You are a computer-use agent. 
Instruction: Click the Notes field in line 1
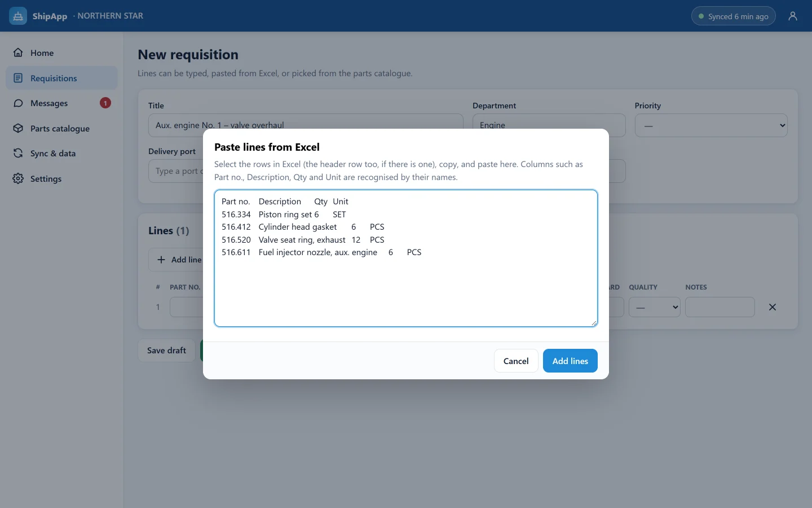click(x=720, y=307)
